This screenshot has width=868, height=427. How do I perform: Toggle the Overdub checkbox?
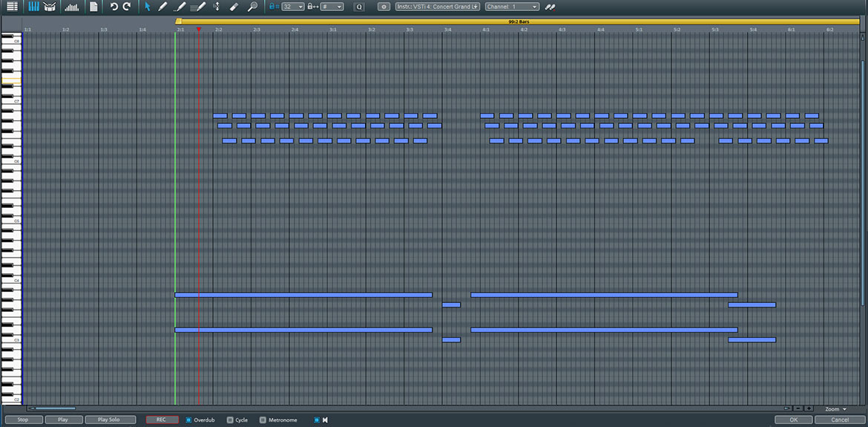point(188,420)
